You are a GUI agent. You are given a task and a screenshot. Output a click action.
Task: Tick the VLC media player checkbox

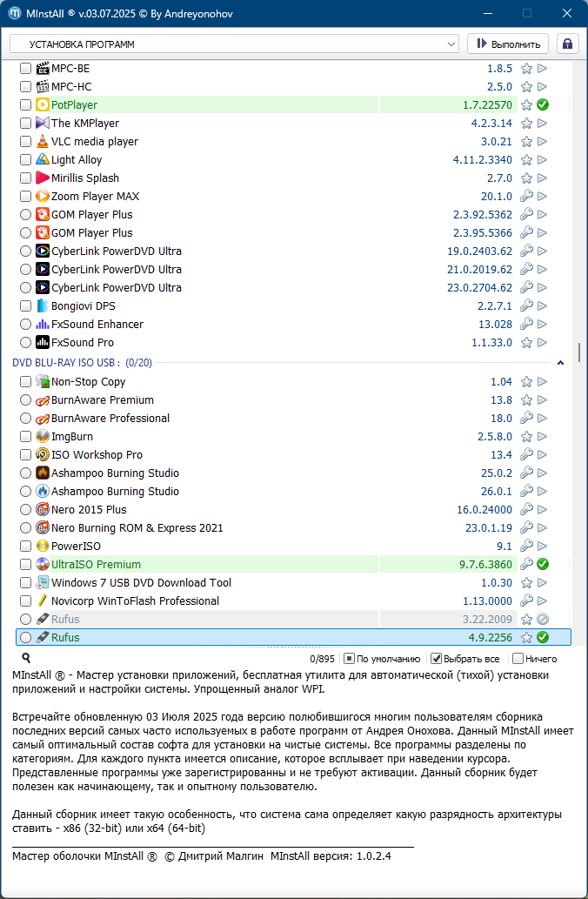(25, 142)
